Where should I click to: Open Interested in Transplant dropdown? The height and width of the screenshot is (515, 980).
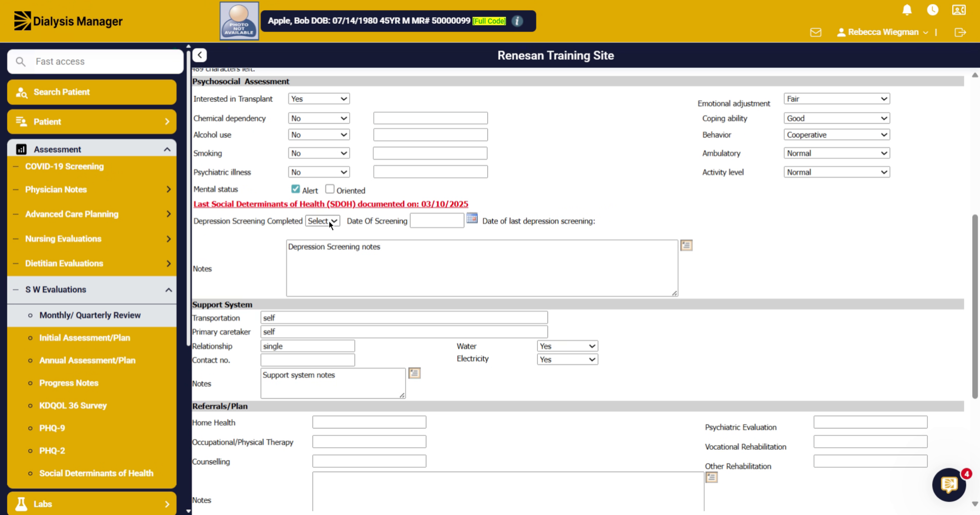pos(319,99)
